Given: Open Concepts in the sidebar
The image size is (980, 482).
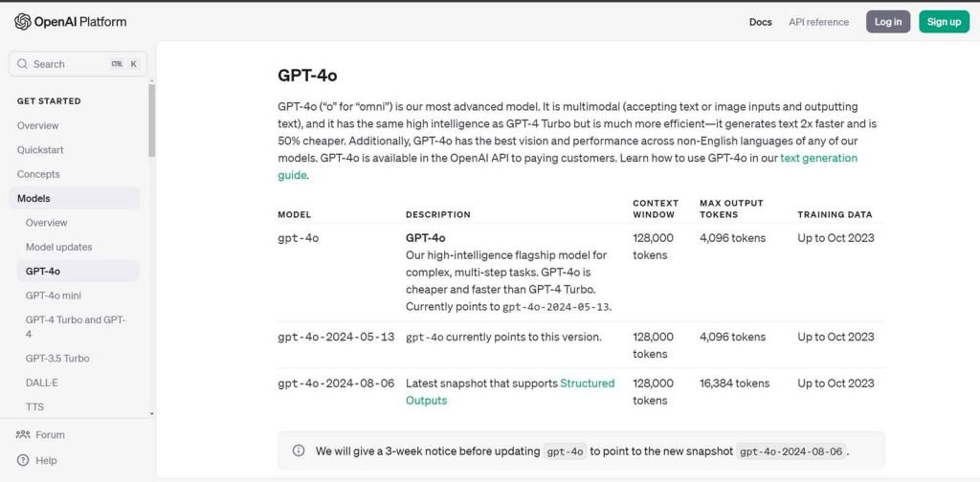Looking at the screenshot, I should [38, 174].
